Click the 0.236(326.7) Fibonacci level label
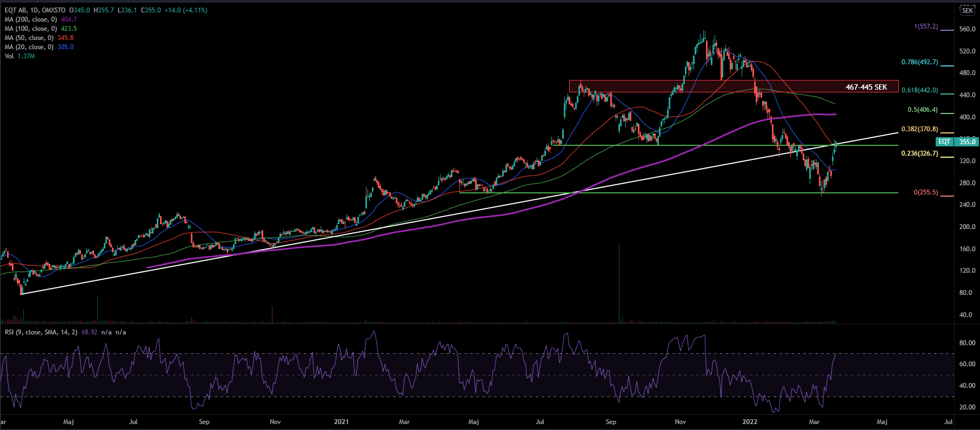The width and height of the screenshot is (980, 430). tap(919, 153)
